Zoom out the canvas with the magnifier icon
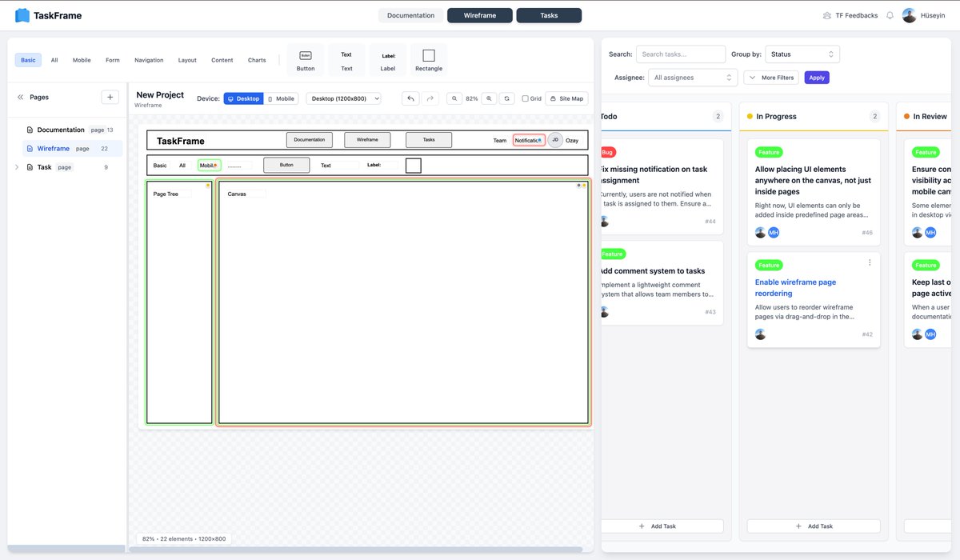 [454, 98]
